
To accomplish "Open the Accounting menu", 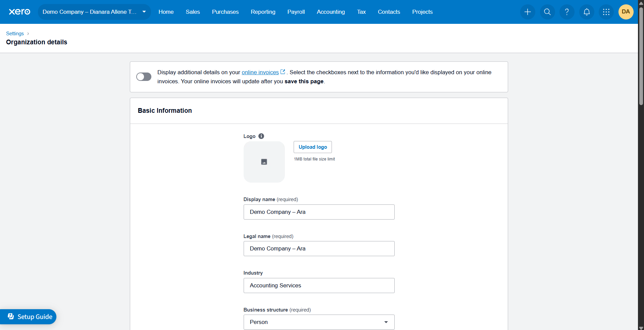I will click(331, 12).
